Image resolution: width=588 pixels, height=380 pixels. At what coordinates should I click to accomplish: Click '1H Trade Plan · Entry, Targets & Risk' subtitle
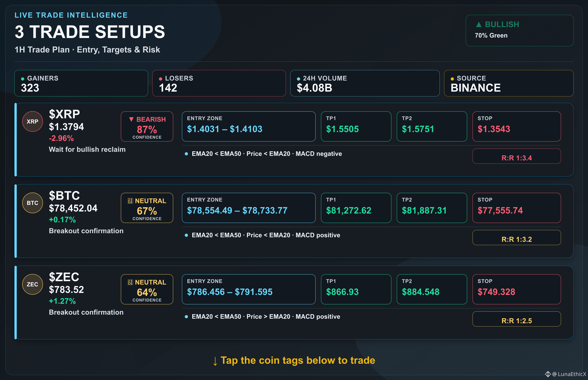(x=87, y=50)
